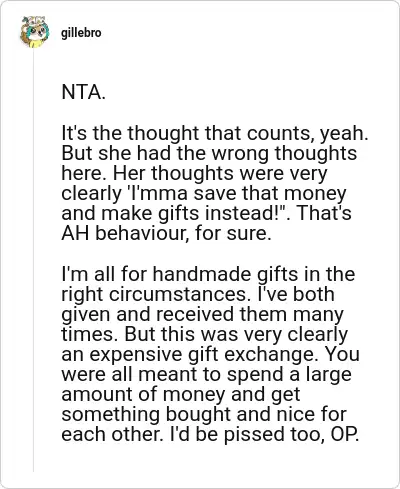Click the line "given and received them many"

[x=202, y=314]
